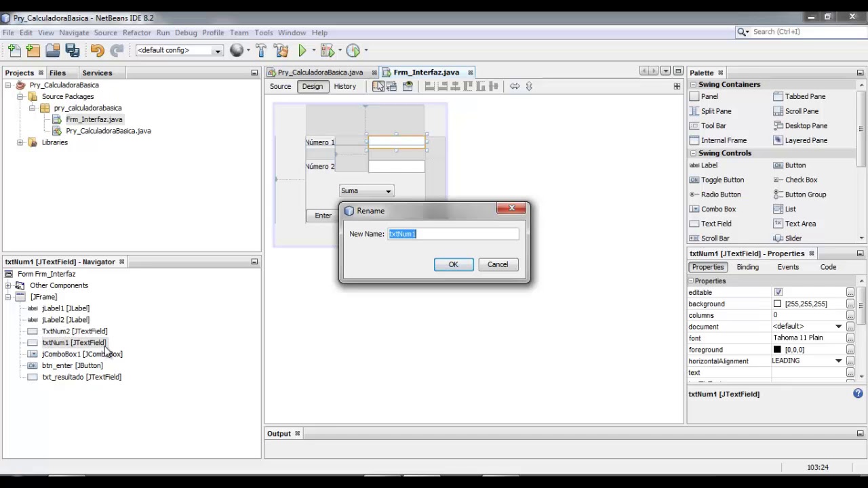Maximize the editor window icon

click(x=677, y=71)
